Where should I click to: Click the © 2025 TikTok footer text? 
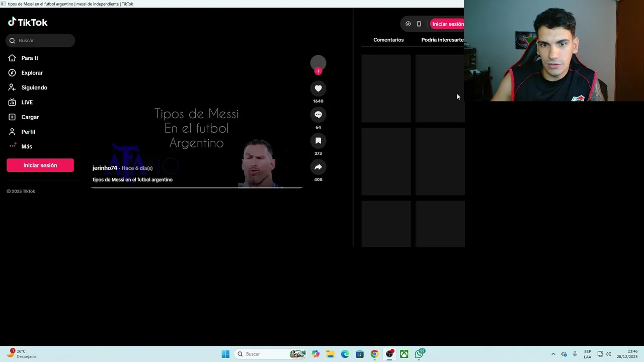(21, 191)
